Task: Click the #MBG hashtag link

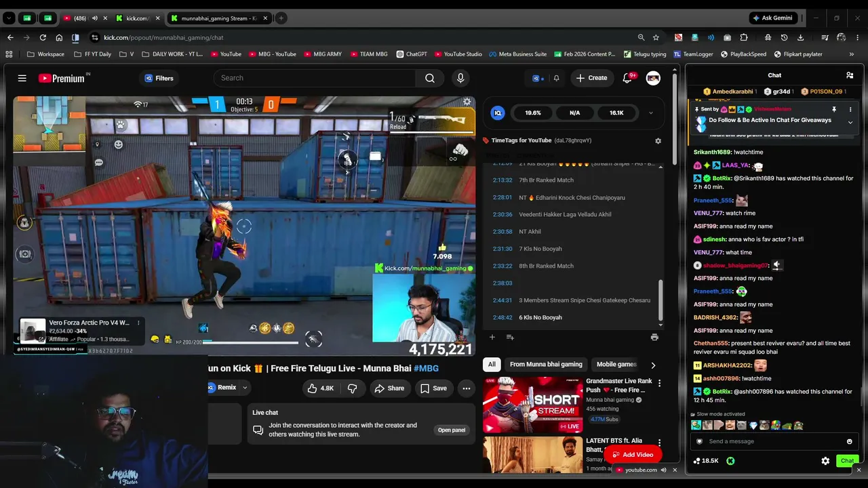Action: tap(426, 368)
